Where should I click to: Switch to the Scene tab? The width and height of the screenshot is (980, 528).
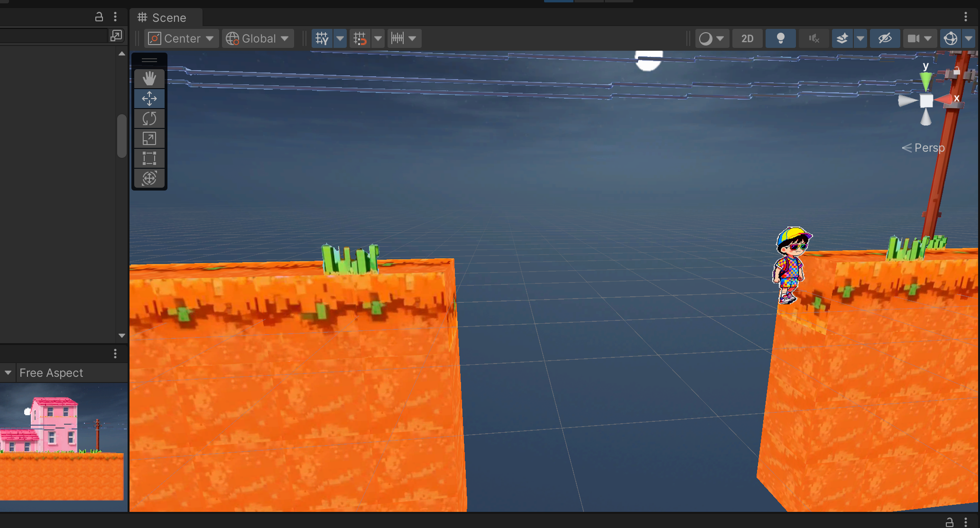(x=162, y=18)
